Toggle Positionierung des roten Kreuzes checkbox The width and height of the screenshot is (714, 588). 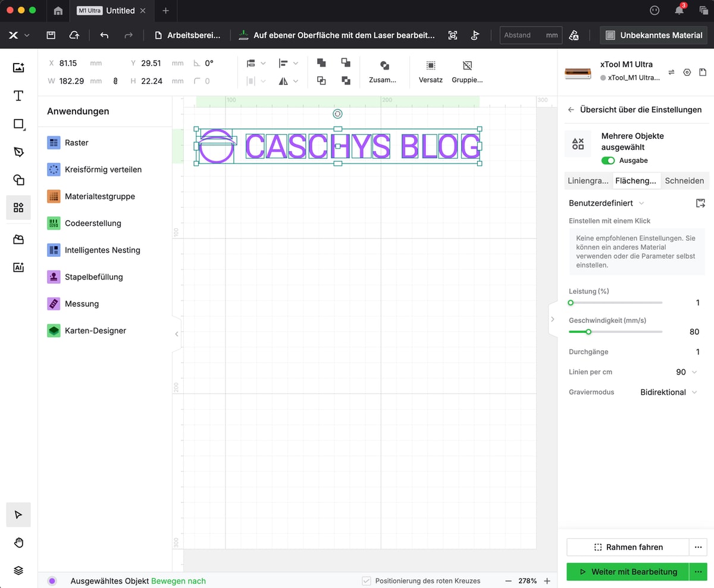pos(367,581)
